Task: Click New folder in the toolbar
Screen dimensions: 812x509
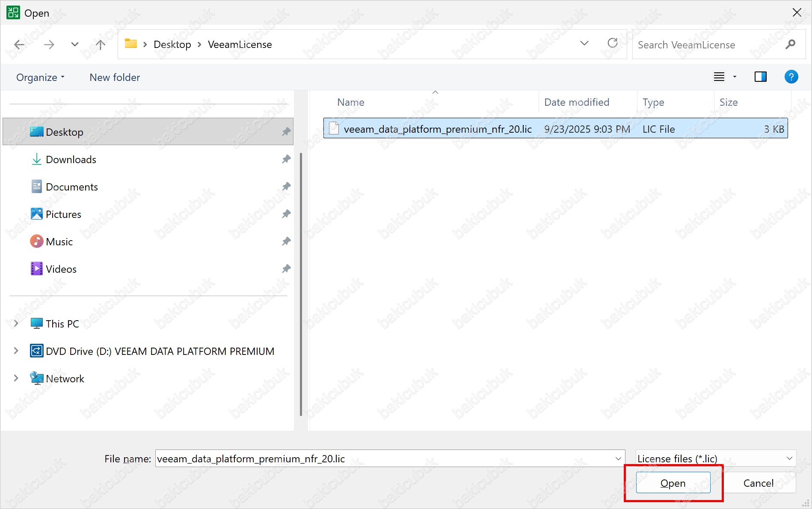Action: point(115,77)
